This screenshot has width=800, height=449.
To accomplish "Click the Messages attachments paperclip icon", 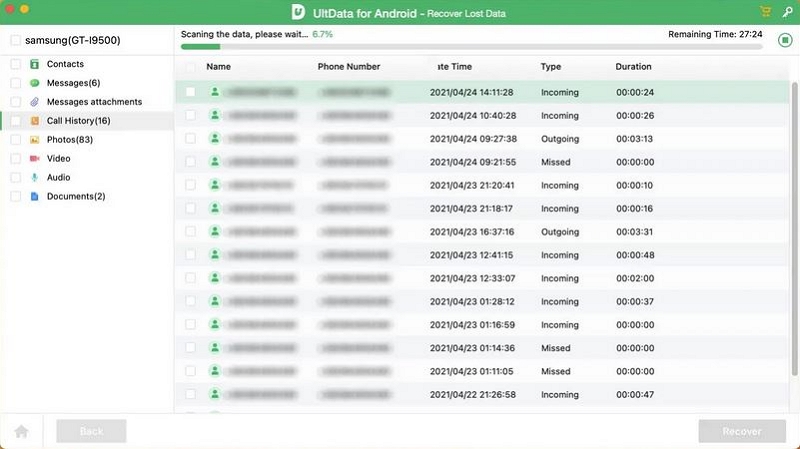I will click(34, 102).
